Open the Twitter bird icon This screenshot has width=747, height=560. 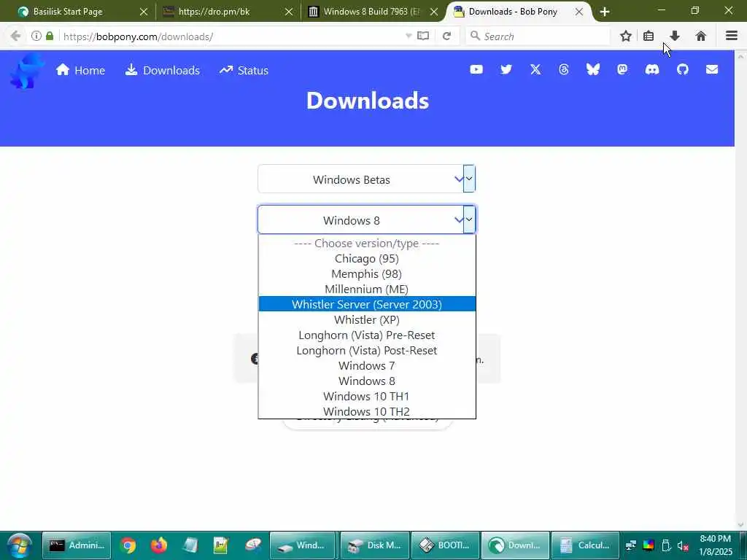point(506,69)
